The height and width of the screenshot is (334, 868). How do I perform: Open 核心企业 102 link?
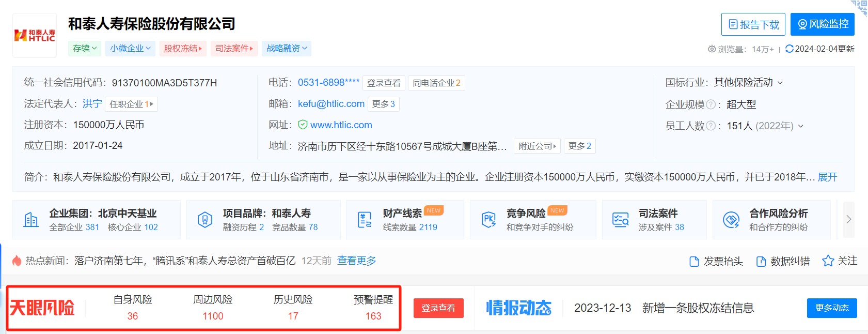click(133, 227)
